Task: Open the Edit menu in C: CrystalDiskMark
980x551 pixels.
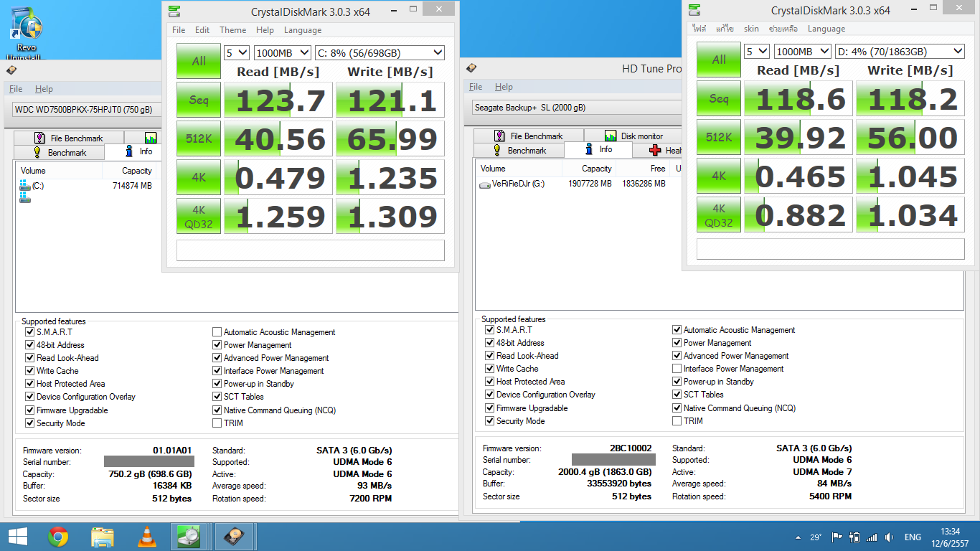Action: (202, 30)
